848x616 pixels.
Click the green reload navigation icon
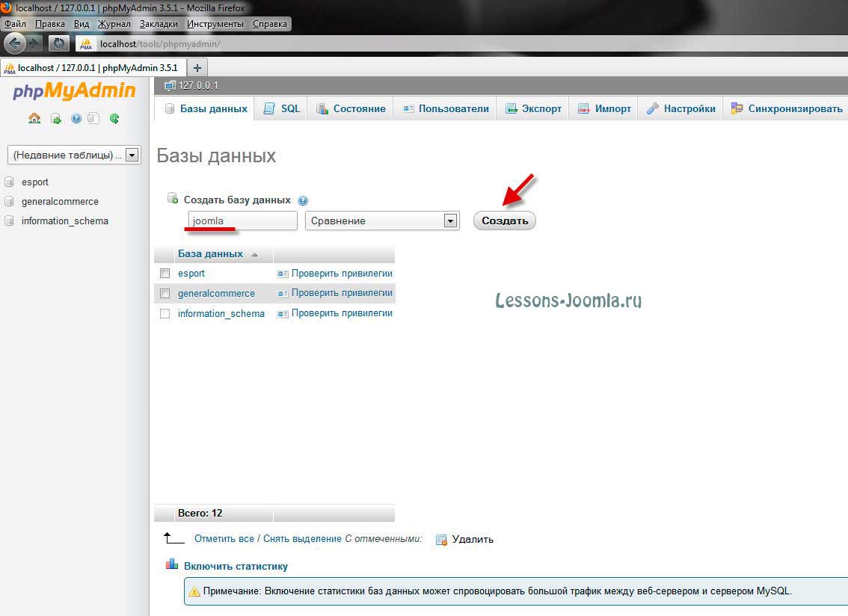(114, 118)
